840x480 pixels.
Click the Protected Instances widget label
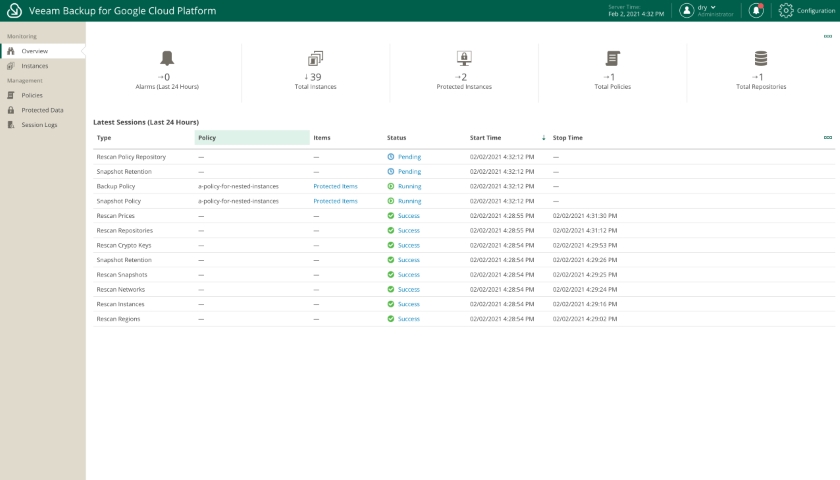[464, 87]
